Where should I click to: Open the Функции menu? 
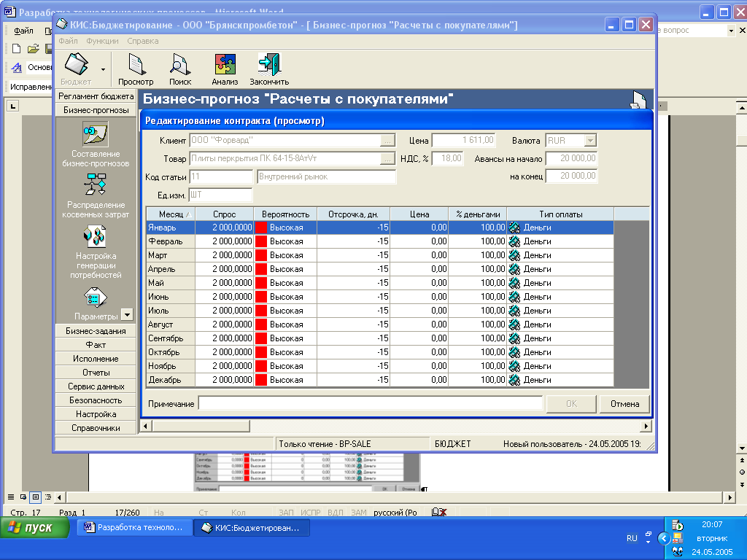[102, 42]
